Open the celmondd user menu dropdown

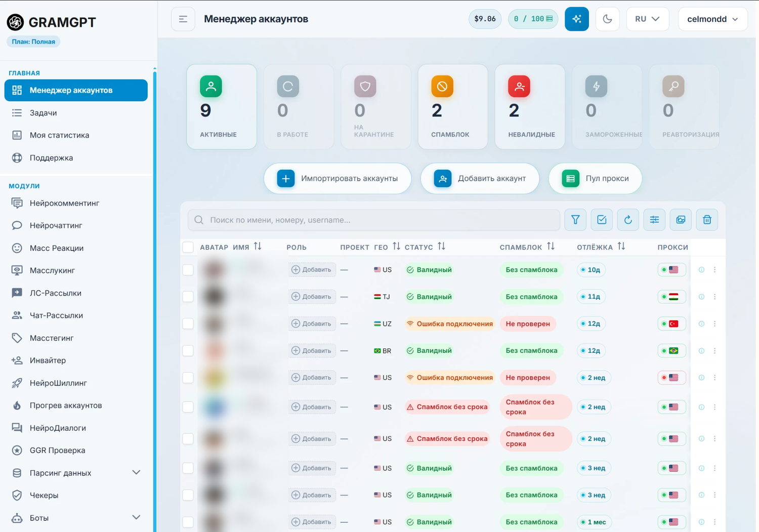point(712,19)
